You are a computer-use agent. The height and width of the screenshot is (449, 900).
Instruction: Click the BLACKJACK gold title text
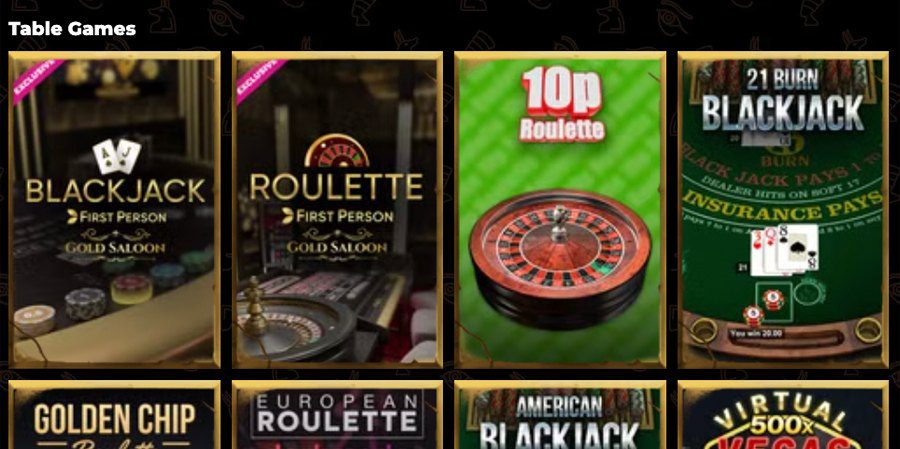point(115,191)
